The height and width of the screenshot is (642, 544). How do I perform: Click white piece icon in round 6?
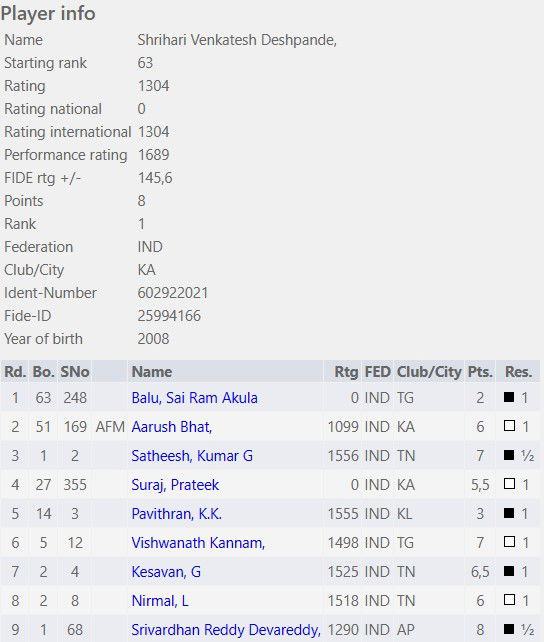pos(509,542)
